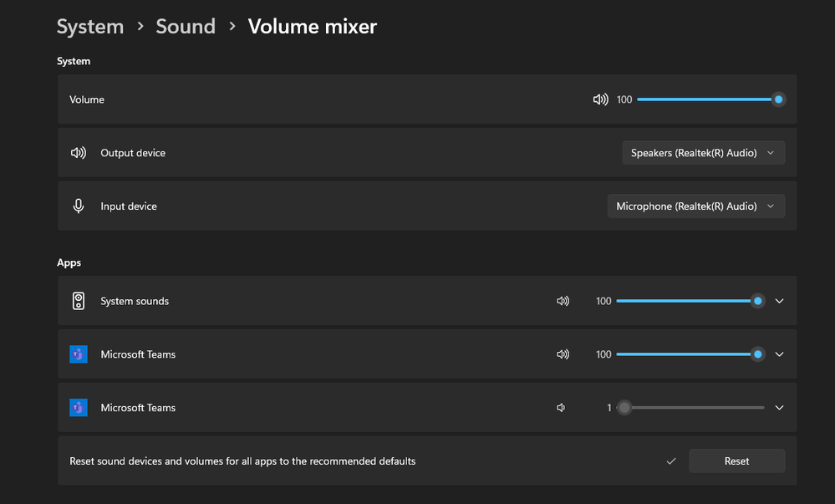Click the Output device speaker icon
The height and width of the screenshot is (504, 835).
(79, 153)
